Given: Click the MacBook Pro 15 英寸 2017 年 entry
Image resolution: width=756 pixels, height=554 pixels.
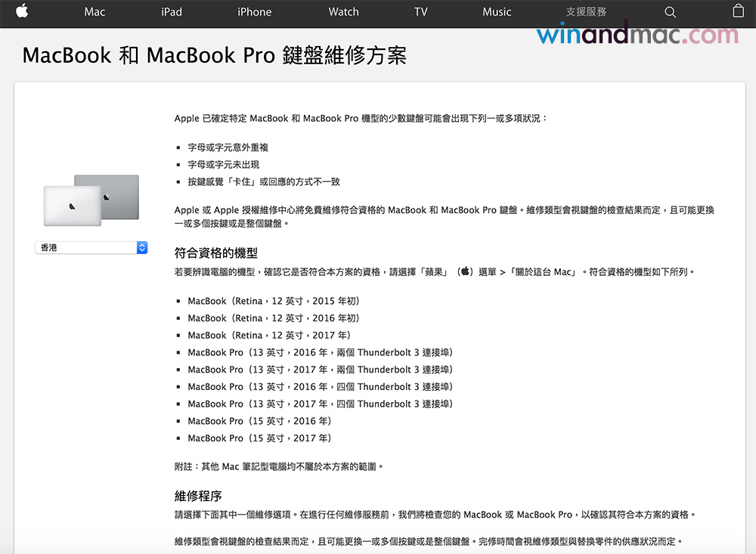Looking at the screenshot, I should click(259, 438).
